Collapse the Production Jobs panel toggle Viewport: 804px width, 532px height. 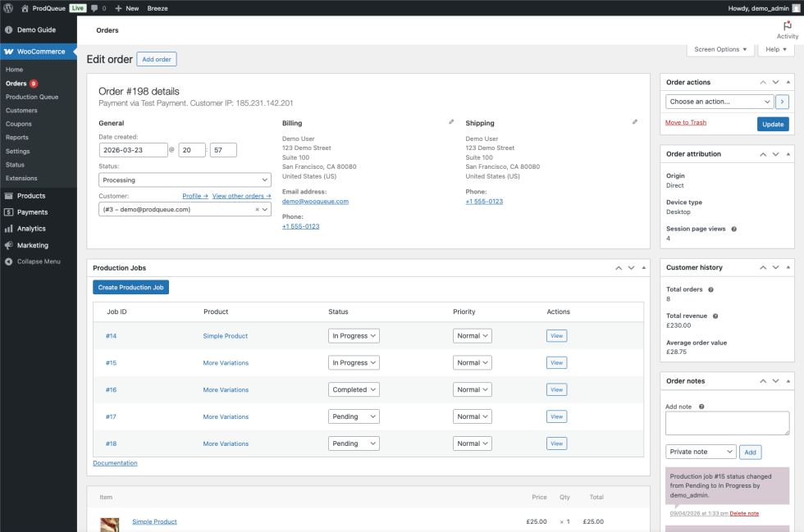(x=644, y=268)
